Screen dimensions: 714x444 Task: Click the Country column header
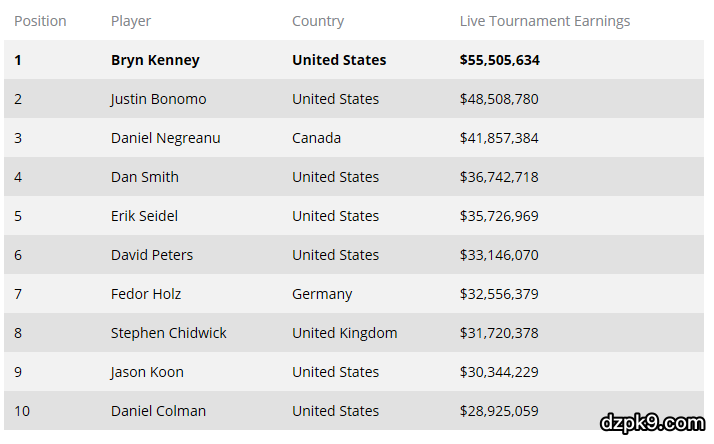(318, 21)
